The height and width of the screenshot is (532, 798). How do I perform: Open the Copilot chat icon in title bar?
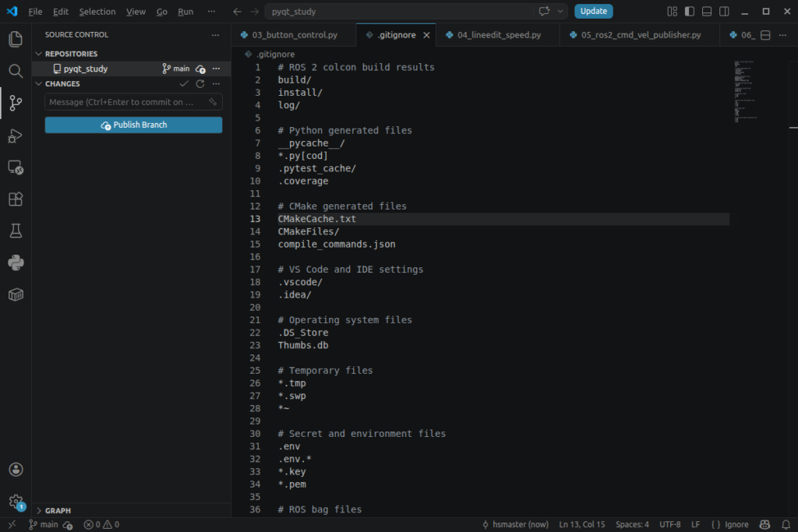544,11
